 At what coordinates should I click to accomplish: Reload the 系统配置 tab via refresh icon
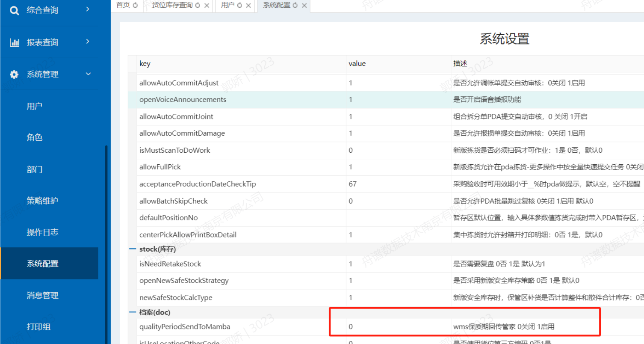[295, 6]
